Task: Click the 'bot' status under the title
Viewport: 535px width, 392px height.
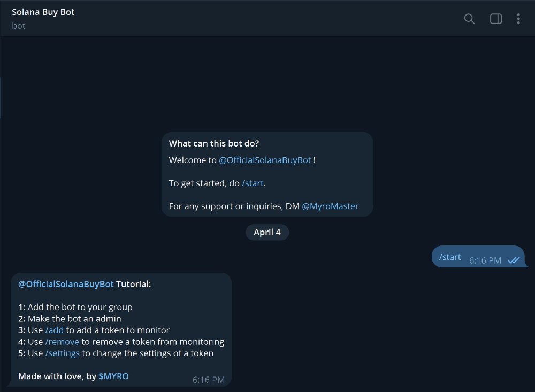Action: tap(18, 26)
